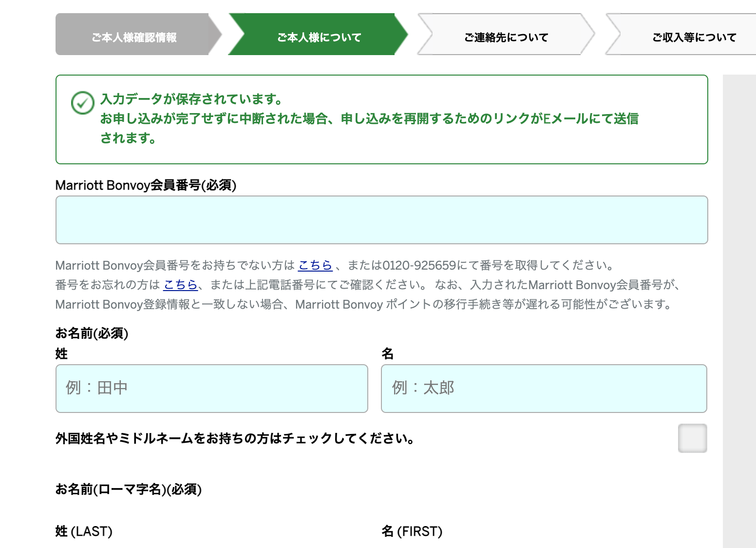Click the 名 (FIRST) label
Image resolution: width=756 pixels, height=548 pixels.
click(x=412, y=531)
